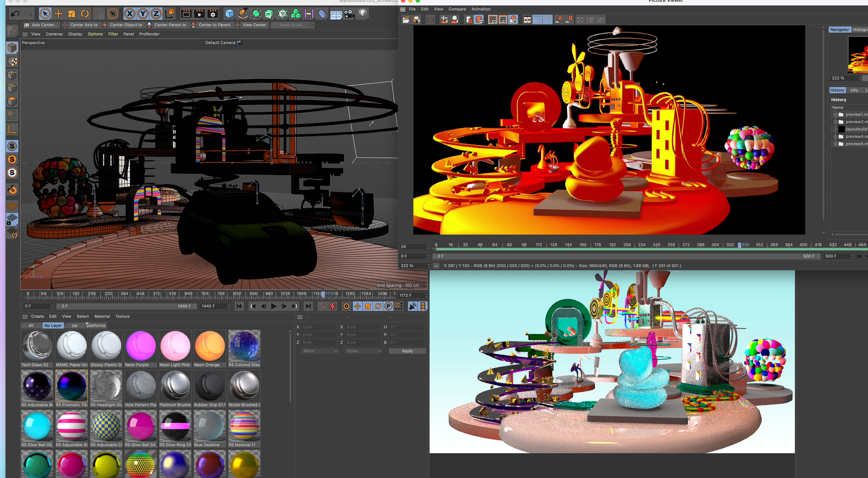Open the Cameras menu in viewport
The image size is (868, 478).
54,34
